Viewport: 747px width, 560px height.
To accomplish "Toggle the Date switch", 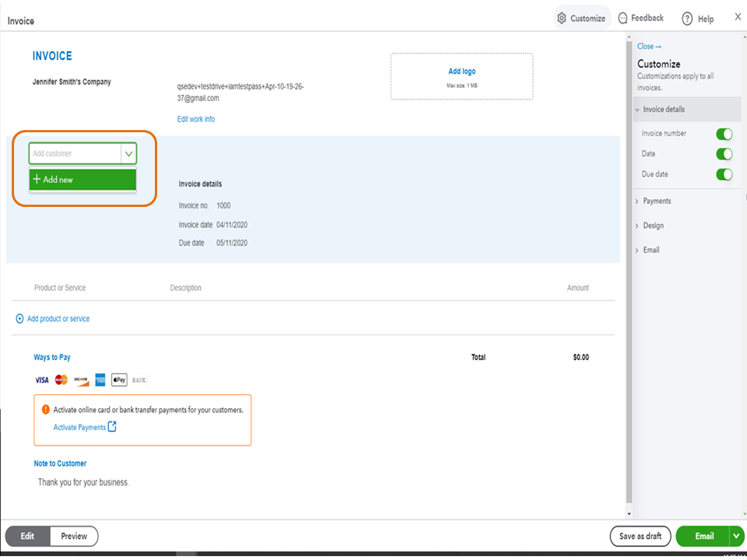I will click(724, 154).
